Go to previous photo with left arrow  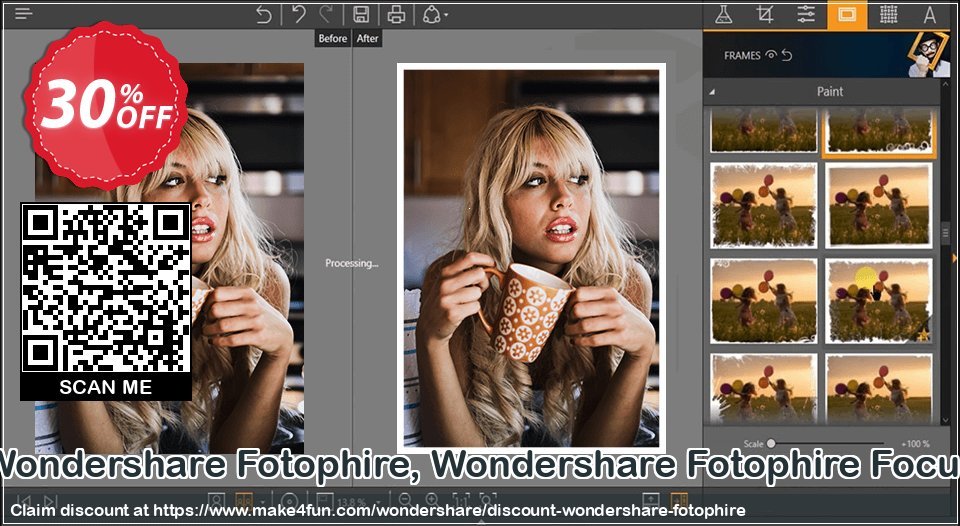tap(24, 501)
